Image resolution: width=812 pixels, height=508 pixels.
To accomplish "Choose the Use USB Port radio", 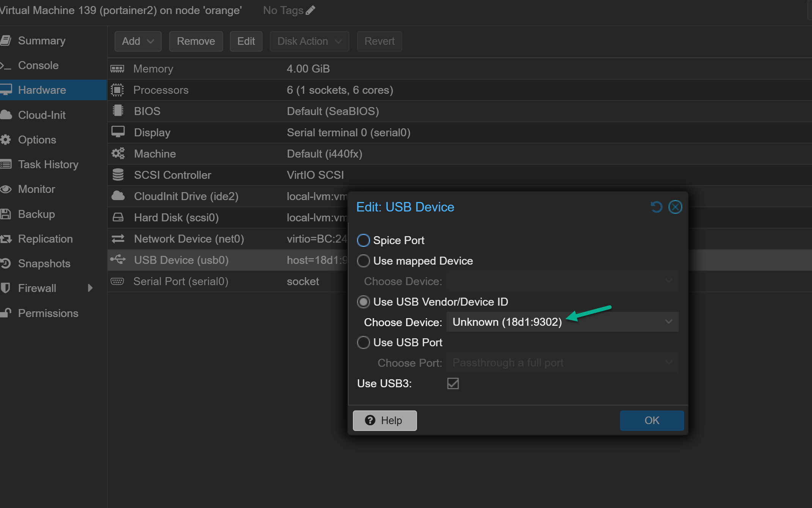I will [363, 342].
